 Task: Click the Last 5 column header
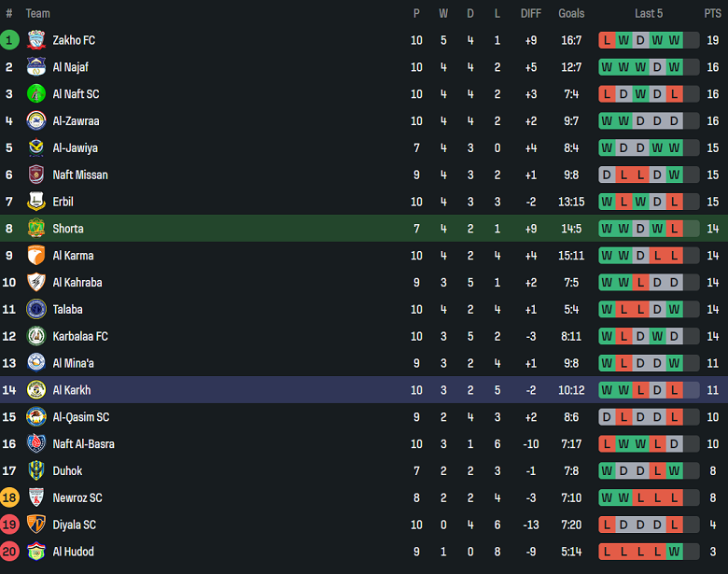pos(649,13)
